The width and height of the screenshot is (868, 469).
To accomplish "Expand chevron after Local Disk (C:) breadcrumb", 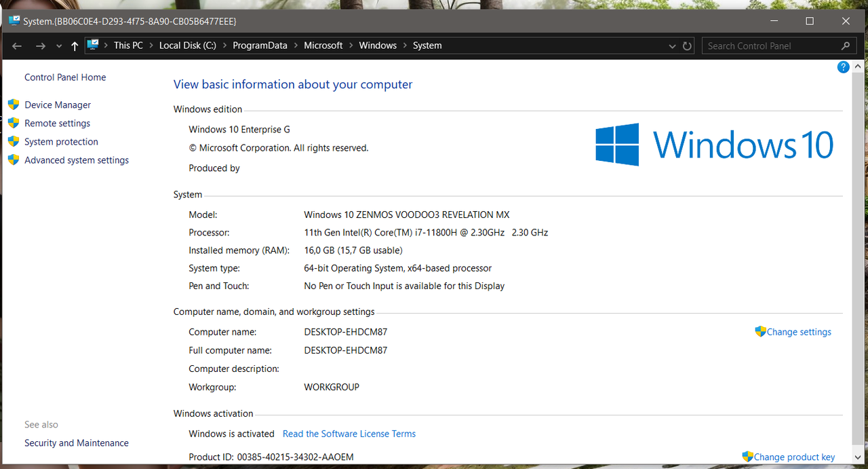I will pos(224,45).
